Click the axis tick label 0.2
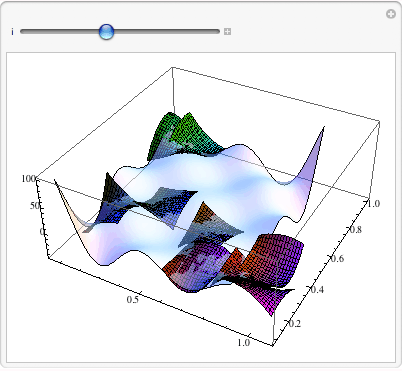Screen dimensions: 402x371 (294, 323)
